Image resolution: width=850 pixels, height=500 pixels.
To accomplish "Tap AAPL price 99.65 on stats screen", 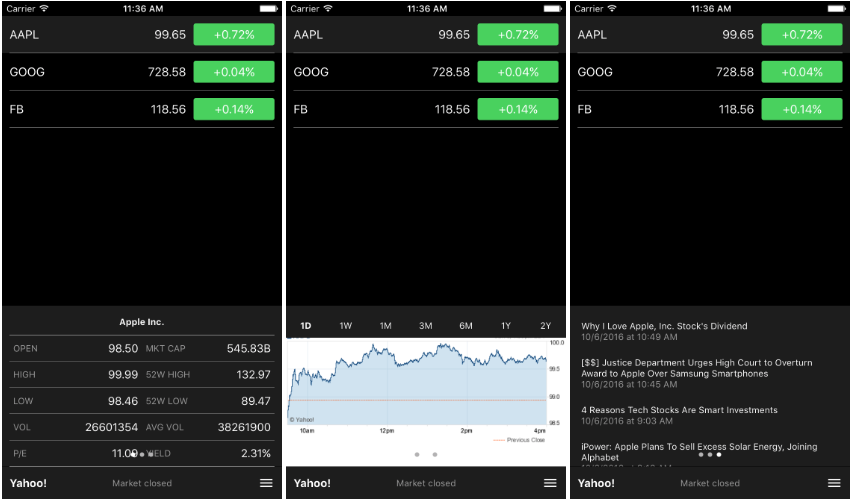I will [x=170, y=35].
